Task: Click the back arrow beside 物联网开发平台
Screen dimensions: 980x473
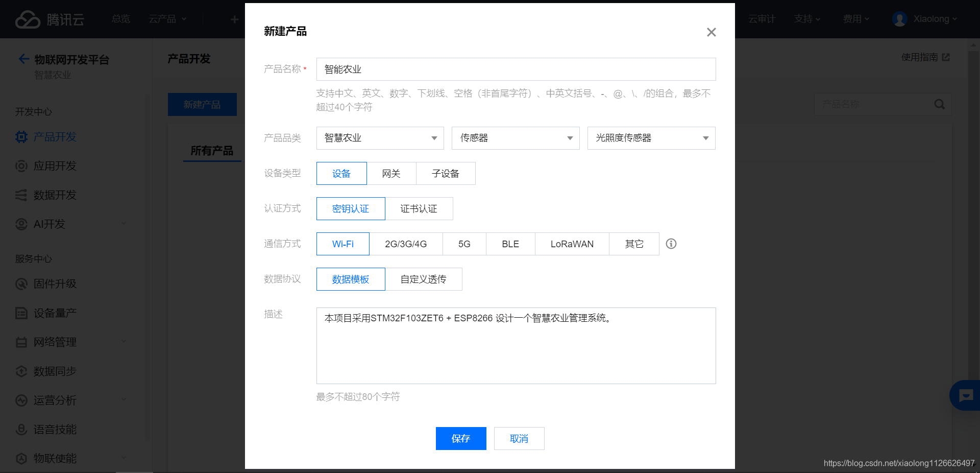Action: tap(23, 59)
